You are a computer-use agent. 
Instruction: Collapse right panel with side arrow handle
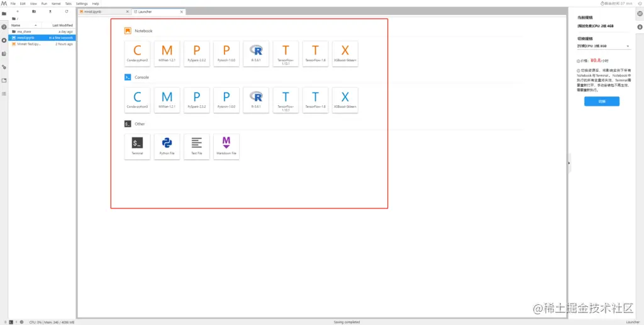pyautogui.click(x=569, y=163)
